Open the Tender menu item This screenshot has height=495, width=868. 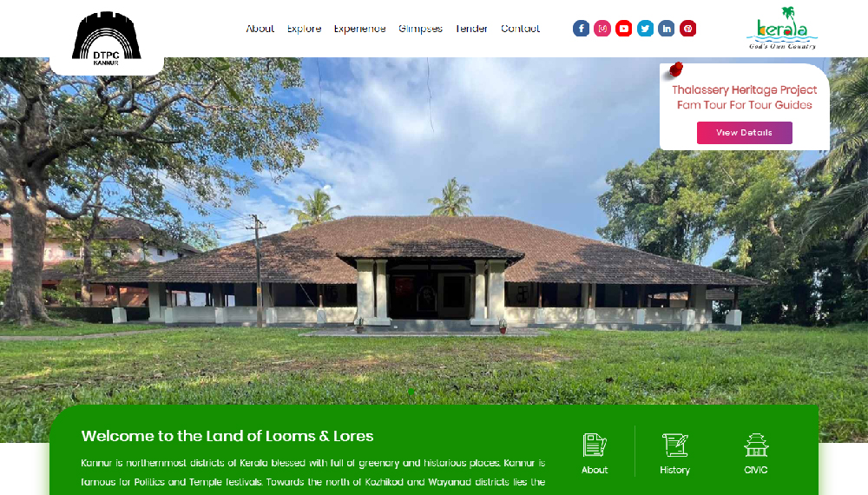[471, 29]
